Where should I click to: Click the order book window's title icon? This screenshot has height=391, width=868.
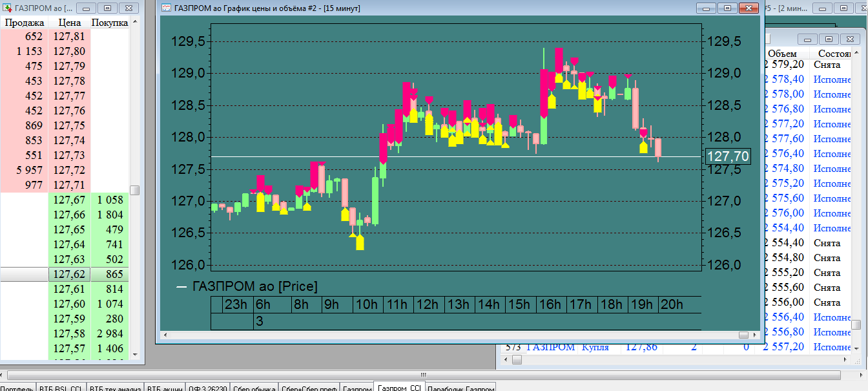7,8
